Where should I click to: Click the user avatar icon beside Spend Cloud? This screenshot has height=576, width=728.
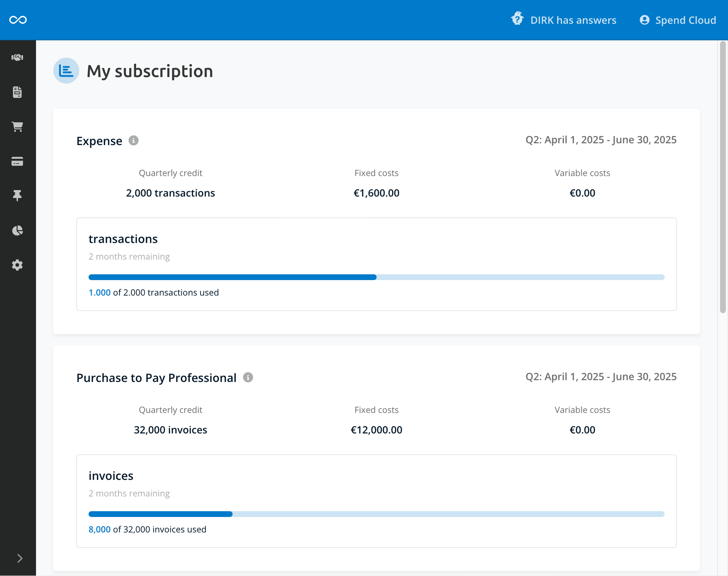(644, 20)
